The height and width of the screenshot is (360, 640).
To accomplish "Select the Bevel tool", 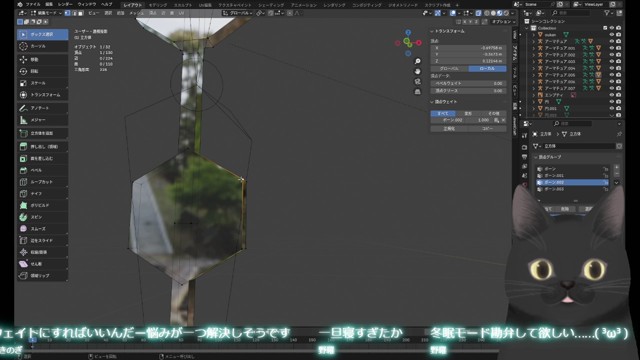I will (x=42, y=170).
